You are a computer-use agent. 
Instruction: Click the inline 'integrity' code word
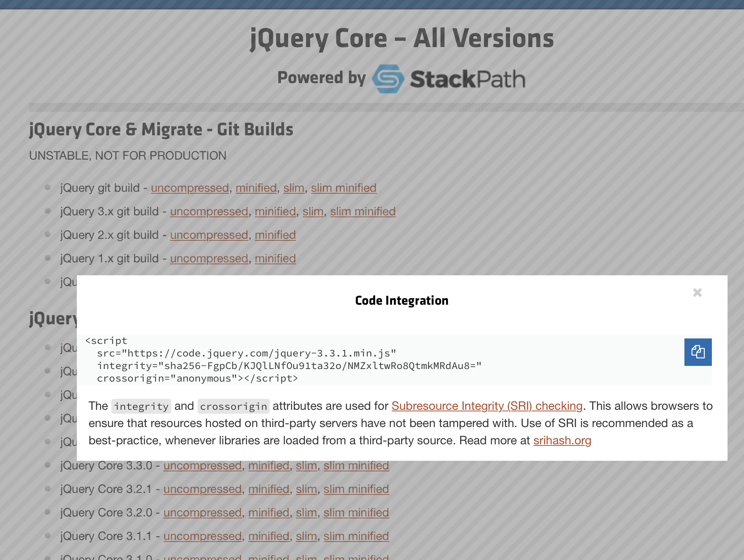[141, 406]
